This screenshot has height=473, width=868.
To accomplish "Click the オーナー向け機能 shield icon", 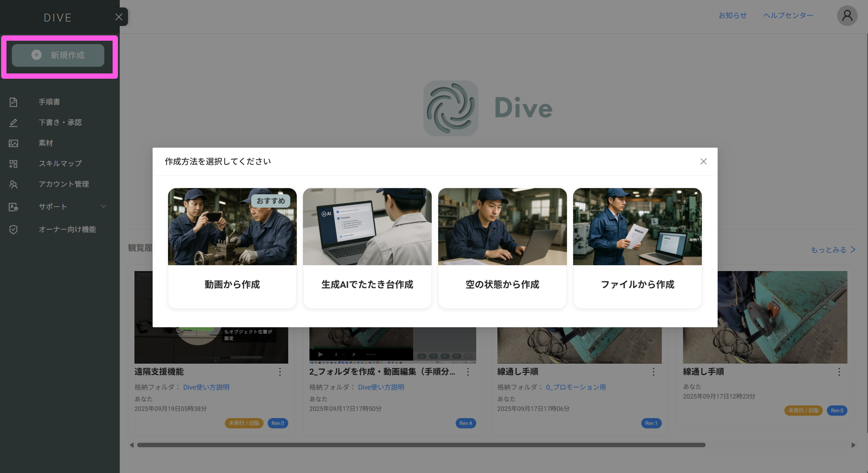I will pos(13,229).
